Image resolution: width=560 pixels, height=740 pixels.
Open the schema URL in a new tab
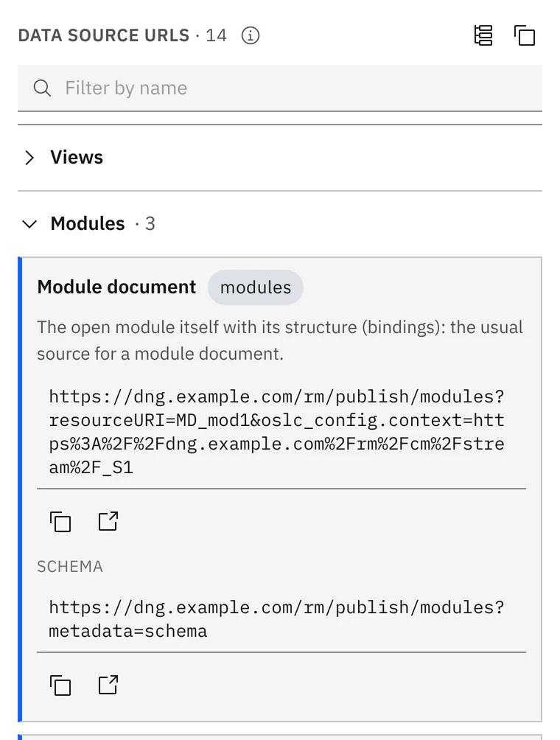click(108, 685)
